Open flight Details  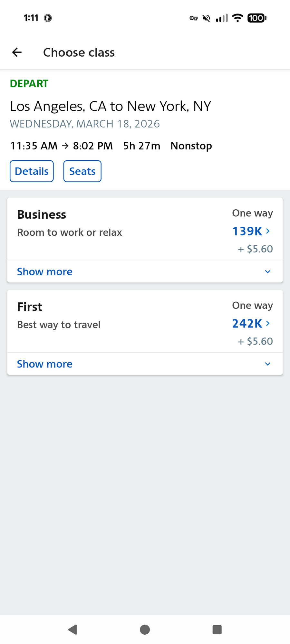32,171
